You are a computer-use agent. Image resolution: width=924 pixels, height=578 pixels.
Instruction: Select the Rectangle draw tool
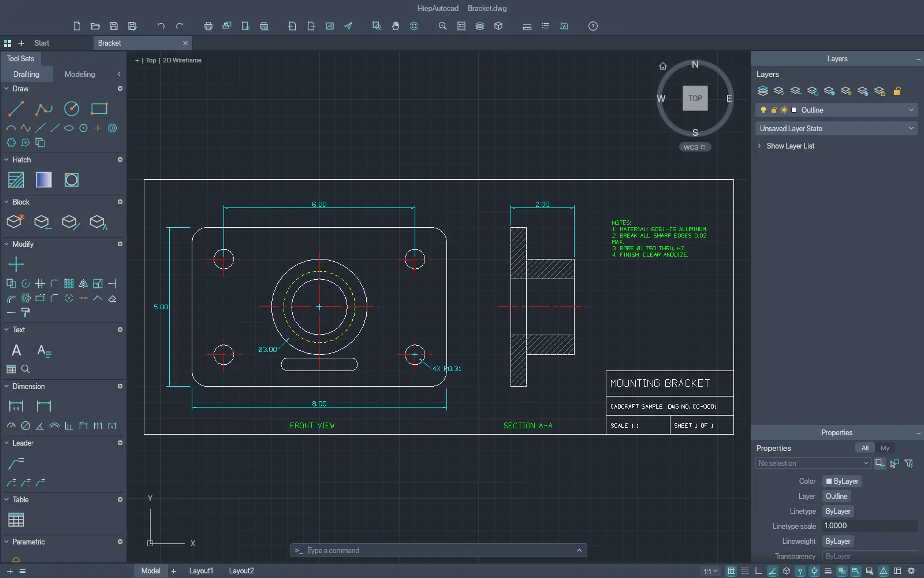tap(99, 109)
